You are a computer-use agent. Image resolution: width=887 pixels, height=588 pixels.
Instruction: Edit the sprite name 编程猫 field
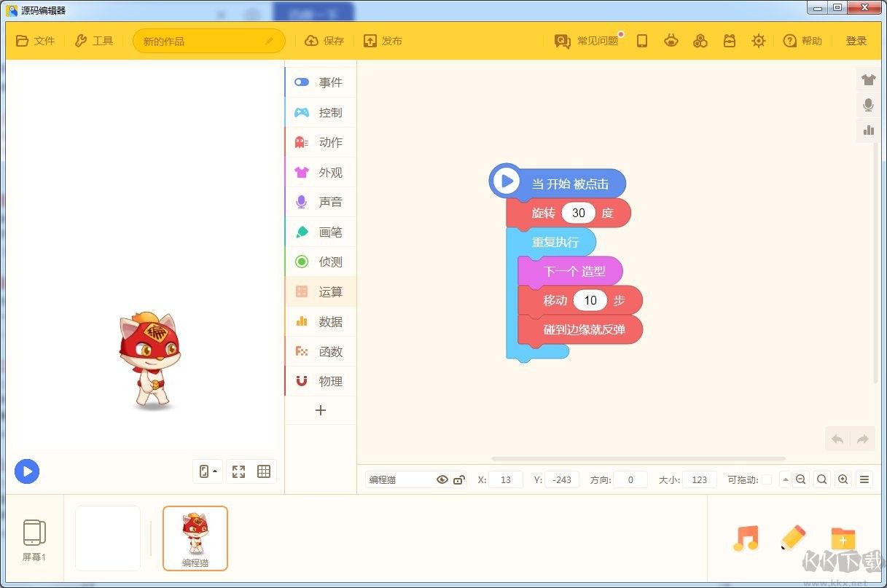coord(399,479)
